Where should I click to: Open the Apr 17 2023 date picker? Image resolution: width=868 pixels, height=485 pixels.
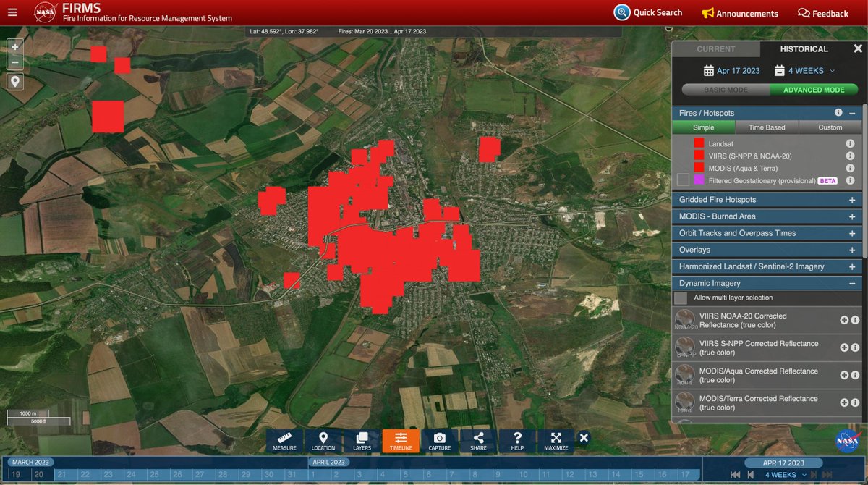731,71
